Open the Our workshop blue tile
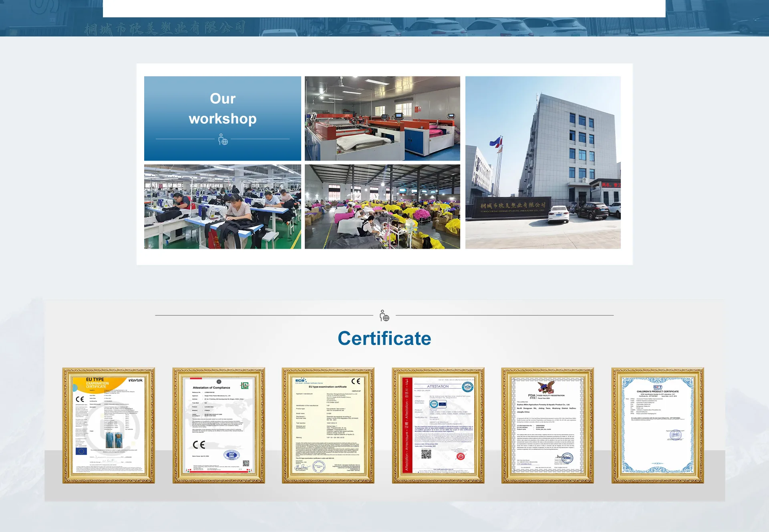This screenshot has height=532, width=769. pyautogui.click(x=223, y=118)
